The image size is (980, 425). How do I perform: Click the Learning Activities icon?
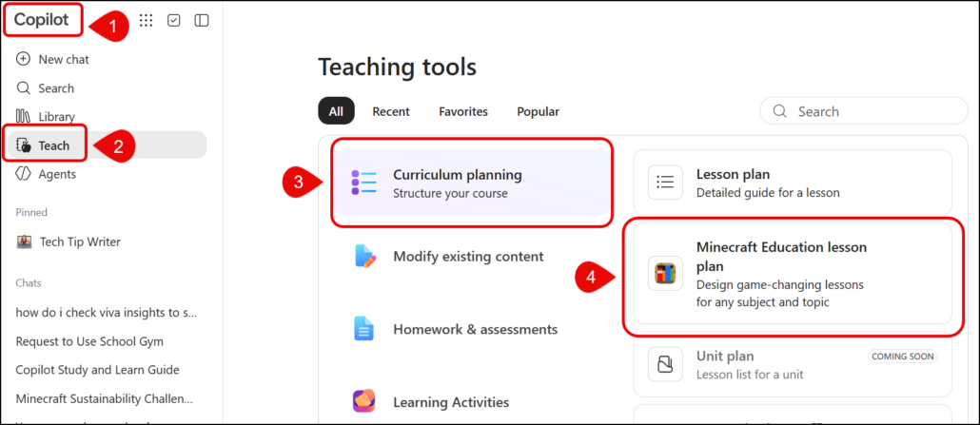pyautogui.click(x=363, y=400)
